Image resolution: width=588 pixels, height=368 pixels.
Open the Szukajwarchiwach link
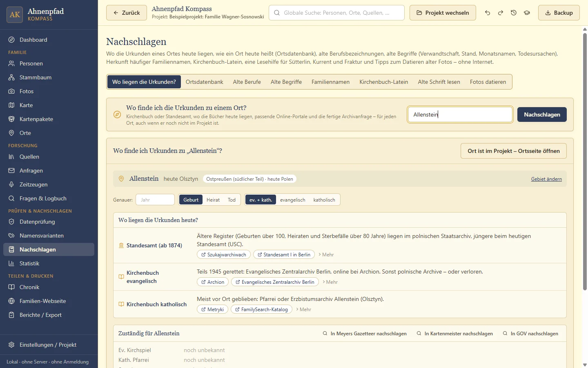(224, 255)
